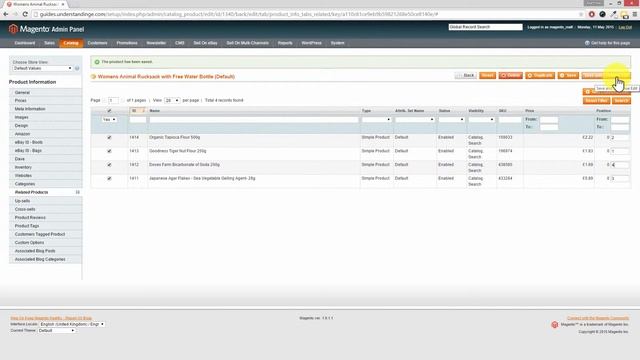This screenshot has width=640, height=360.
Task: Click the help icon beside Get help for this page
Action: tap(587, 43)
